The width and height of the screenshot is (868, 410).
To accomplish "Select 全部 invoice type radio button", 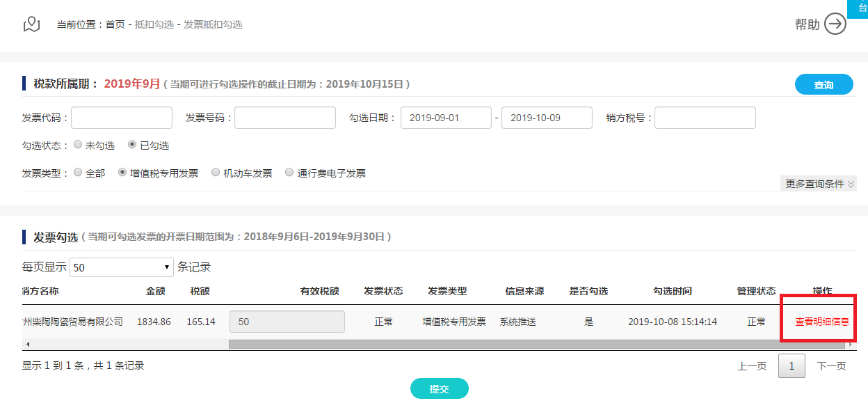I will click(x=78, y=172).
